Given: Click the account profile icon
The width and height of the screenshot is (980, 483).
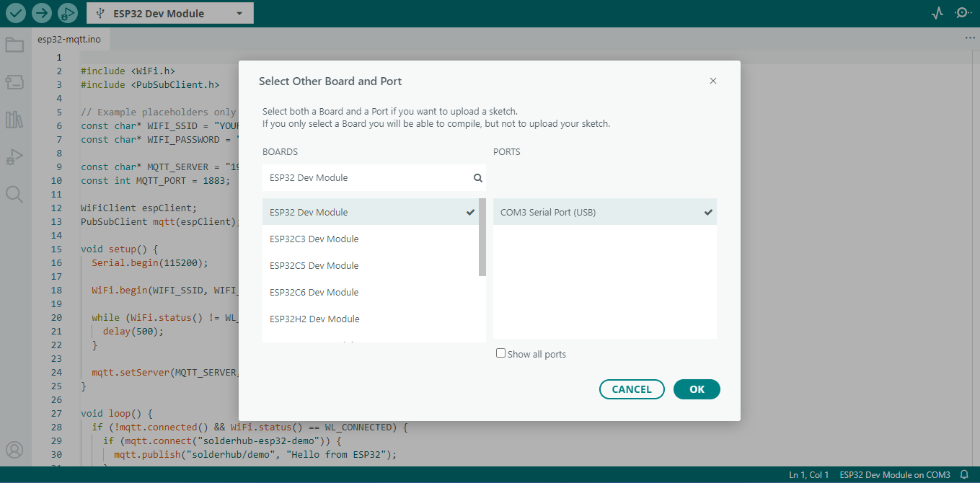Looking at the screenshot, I should tap(14, 451).
